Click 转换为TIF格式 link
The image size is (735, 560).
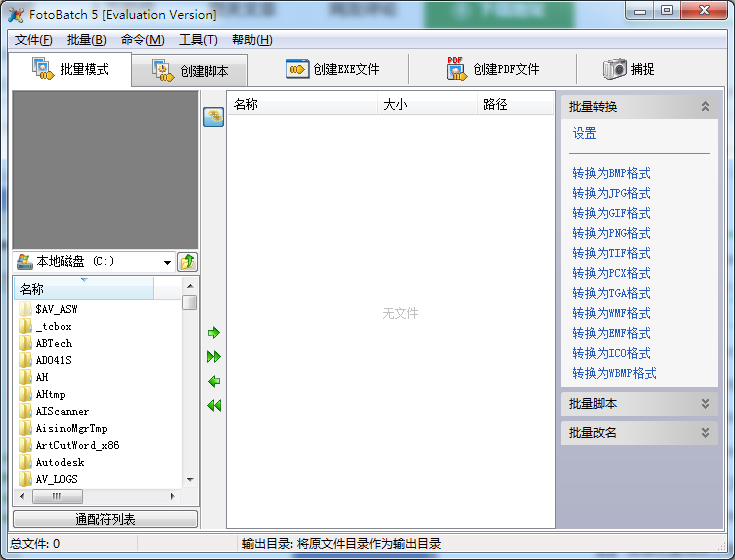(x=611, y=253)
